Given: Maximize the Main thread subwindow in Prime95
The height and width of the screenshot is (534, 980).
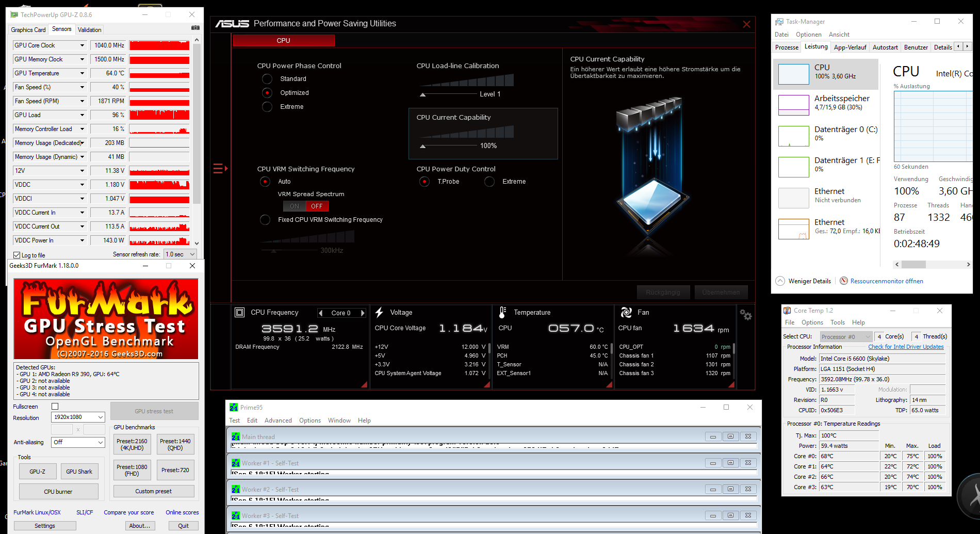Looking at the screenshot, I should [x=730, y=436].
